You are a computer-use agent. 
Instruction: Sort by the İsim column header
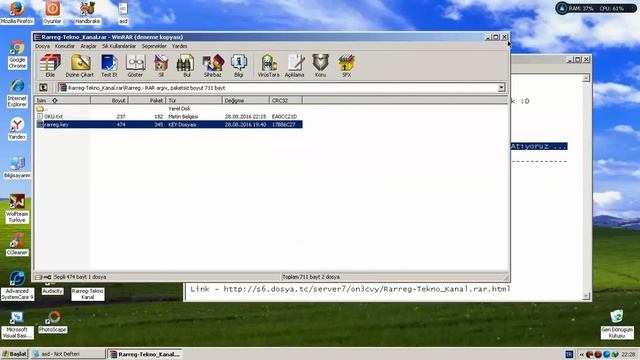(62, 100)
